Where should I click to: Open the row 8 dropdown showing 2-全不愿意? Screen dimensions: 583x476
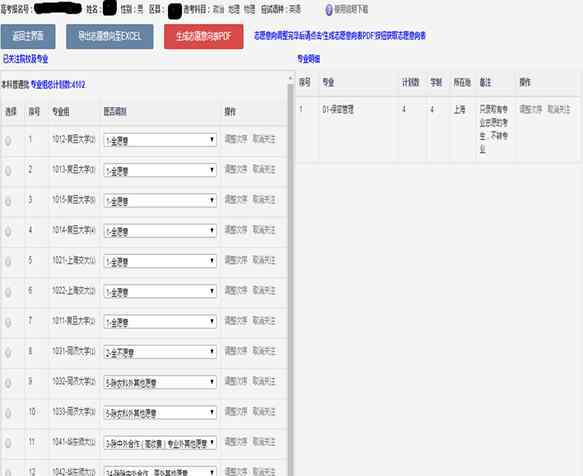[160, 352]
